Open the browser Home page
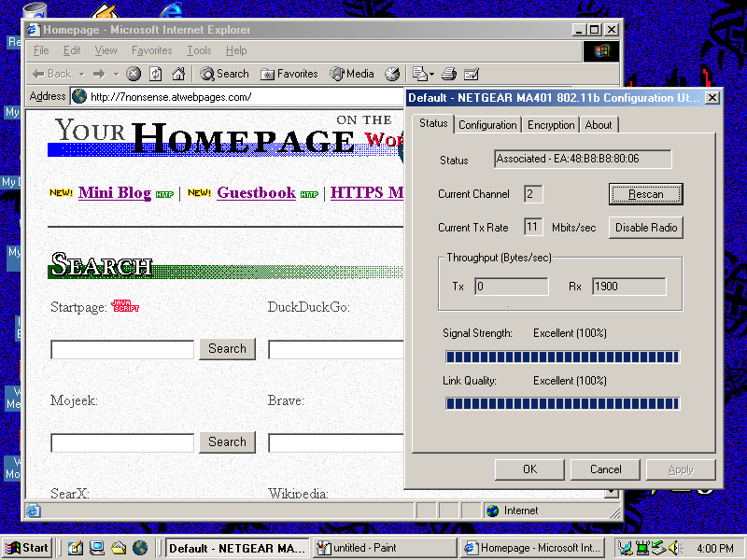 tap(178, 74)
